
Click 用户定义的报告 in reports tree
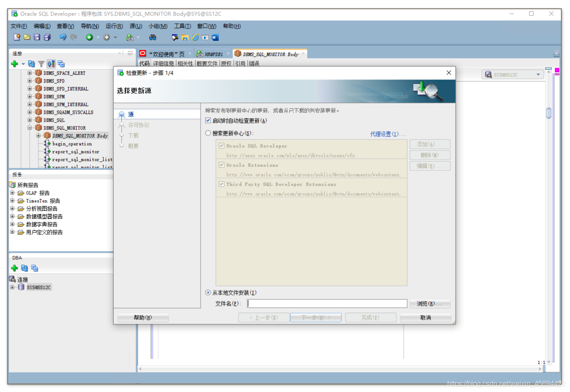[44, 232]
